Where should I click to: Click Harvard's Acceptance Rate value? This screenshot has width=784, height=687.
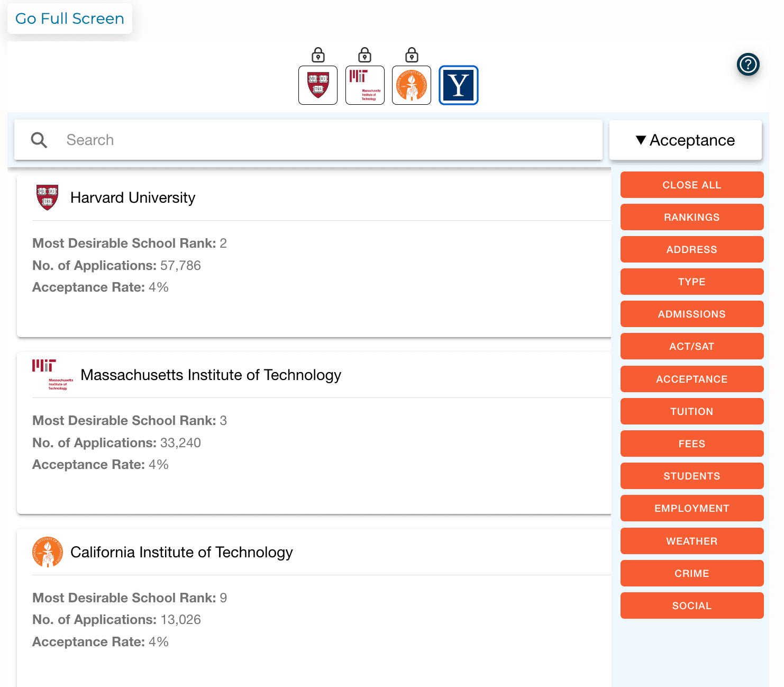click(159, 287)
